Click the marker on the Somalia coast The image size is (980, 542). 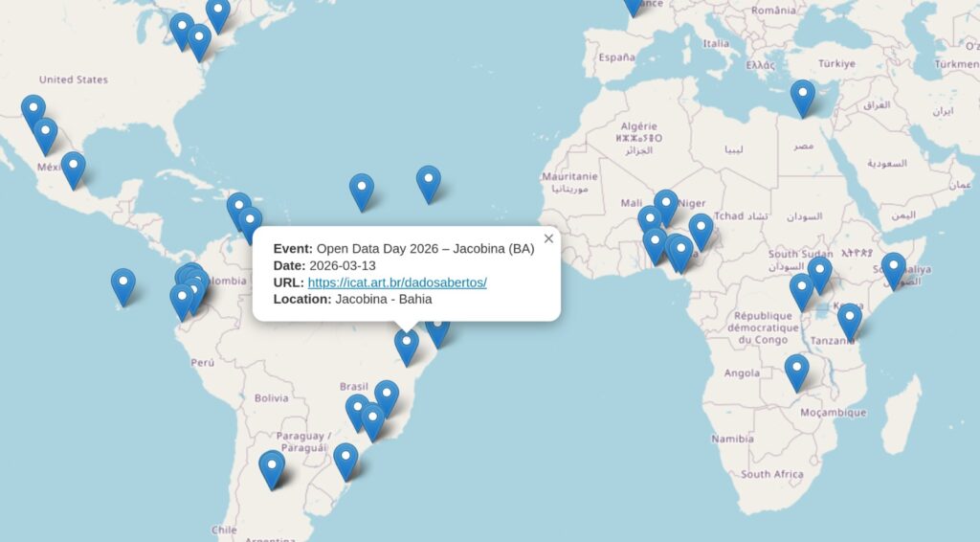tap(893, 269)
